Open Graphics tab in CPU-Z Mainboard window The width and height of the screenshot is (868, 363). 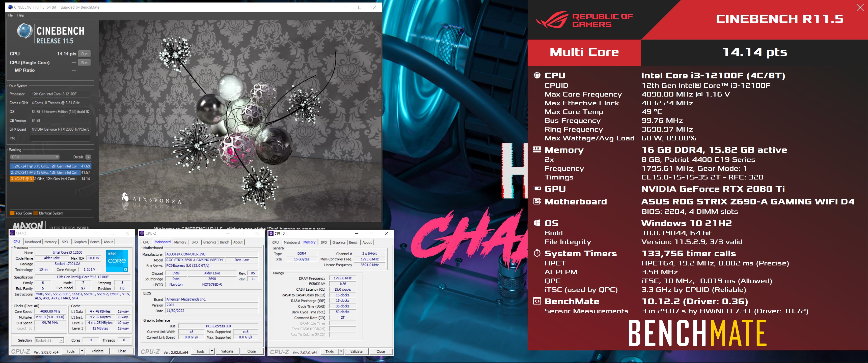coord(210,242)
